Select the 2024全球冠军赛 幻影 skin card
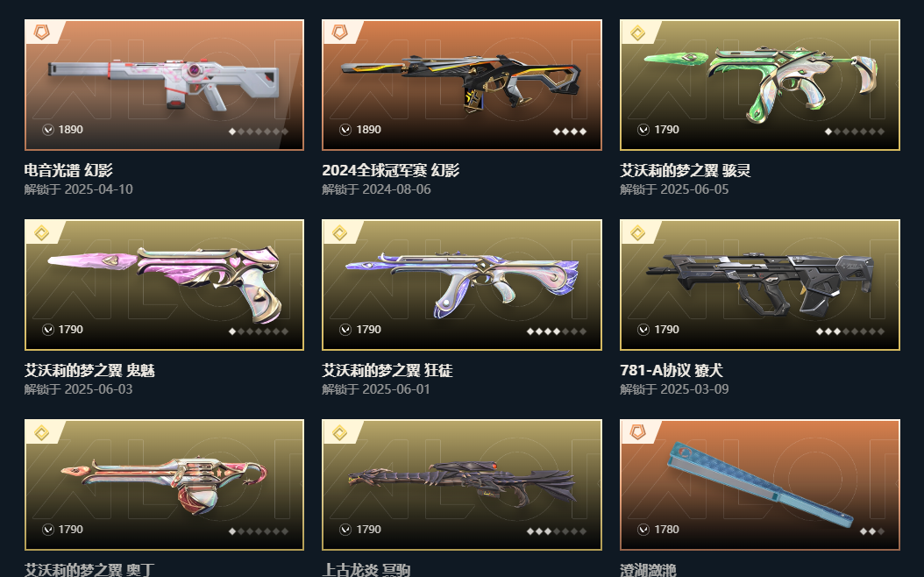Screen dimensions: 924x577 tap(461, 85)
